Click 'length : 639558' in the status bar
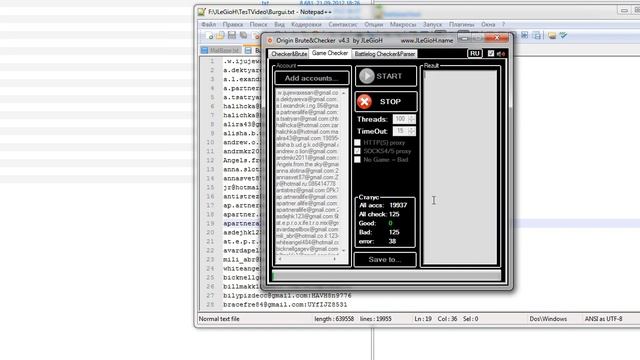The height and width of the screenshot is (360, 640). (x=334, y=319)
